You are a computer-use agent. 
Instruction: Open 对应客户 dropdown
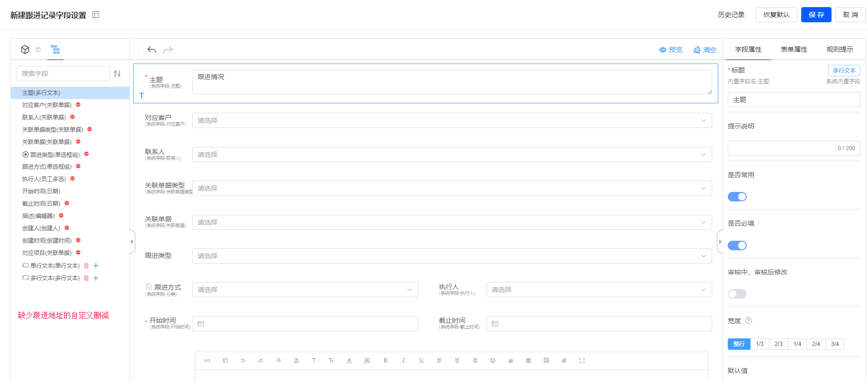click(452, 120)
